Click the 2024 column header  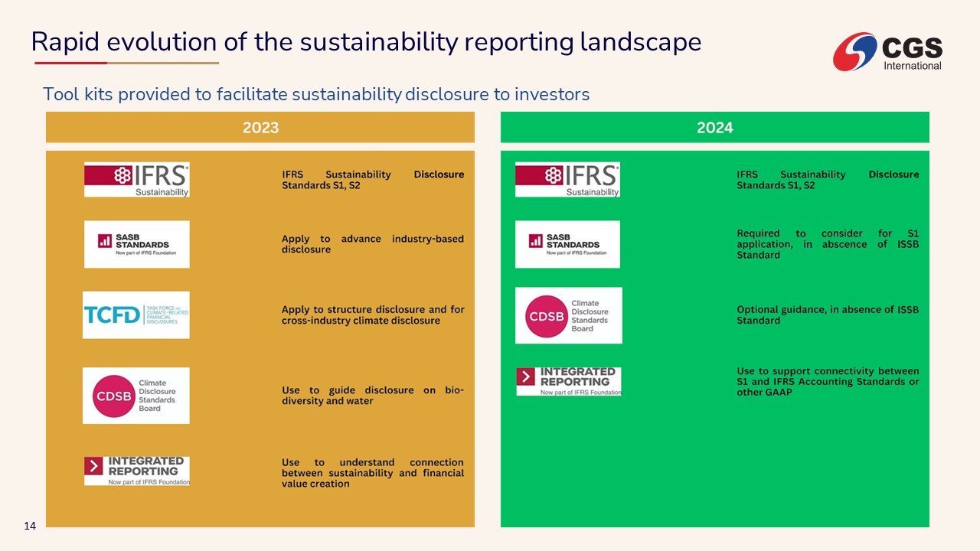click(714, 128)
